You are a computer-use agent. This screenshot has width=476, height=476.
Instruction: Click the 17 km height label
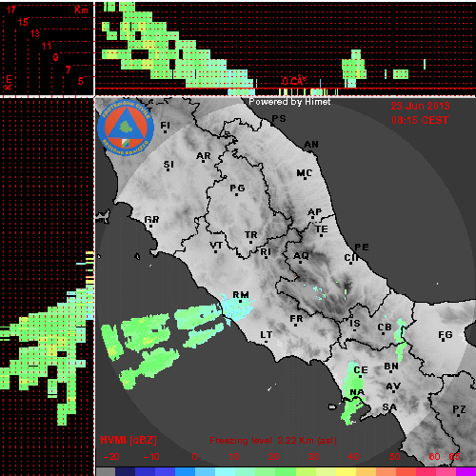pos(10,10)
